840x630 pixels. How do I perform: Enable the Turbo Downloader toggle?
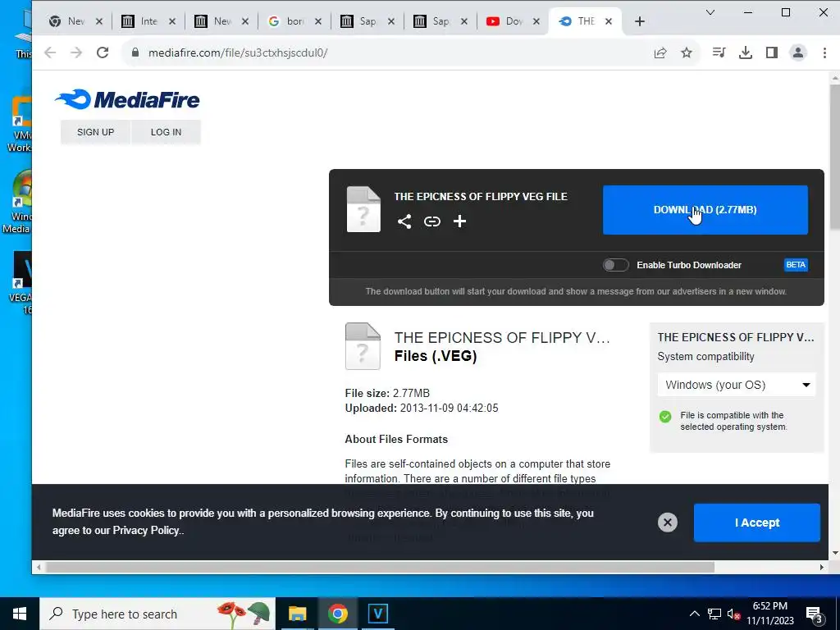point(615,265)
